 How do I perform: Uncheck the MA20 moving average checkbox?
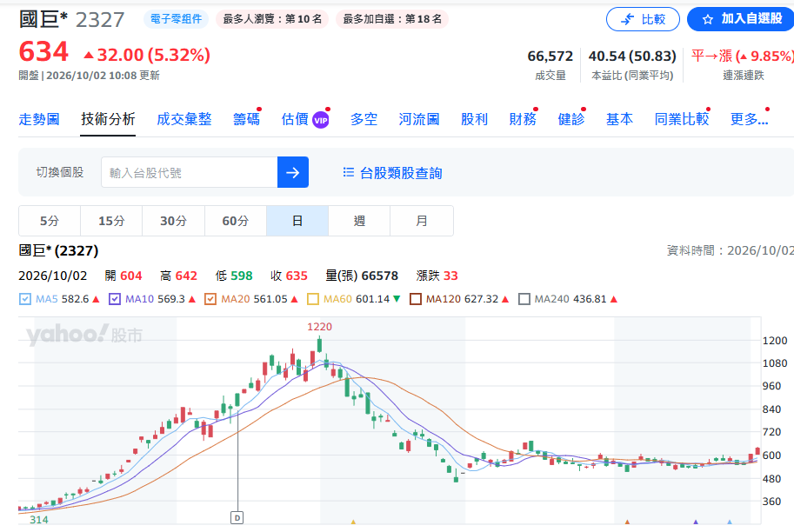tap(210, 299)
